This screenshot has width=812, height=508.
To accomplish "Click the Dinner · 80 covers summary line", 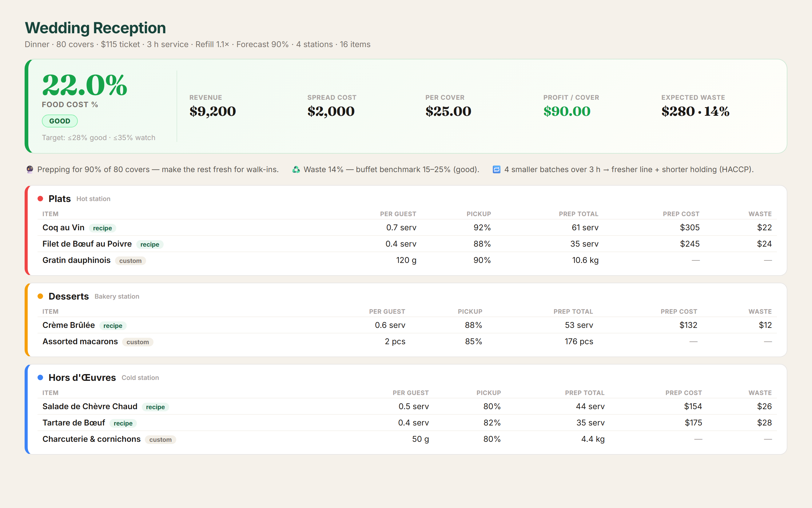I will [197, 44].
